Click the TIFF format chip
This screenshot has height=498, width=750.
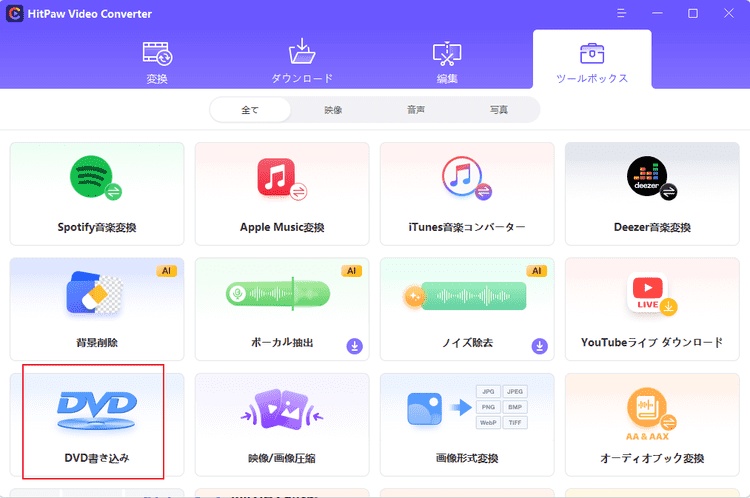pyautogui.click(x=515, y=423)
